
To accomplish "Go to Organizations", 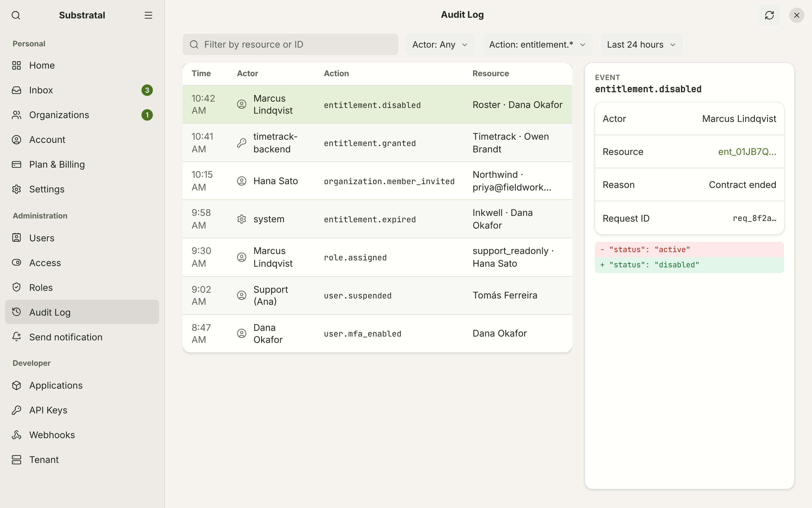I will (82, 115).
